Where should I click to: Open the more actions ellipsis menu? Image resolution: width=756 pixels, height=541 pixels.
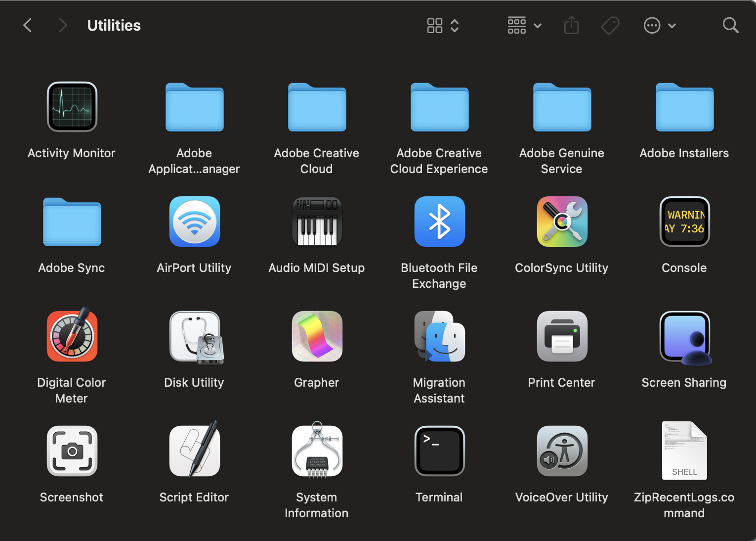click(659, 26)
